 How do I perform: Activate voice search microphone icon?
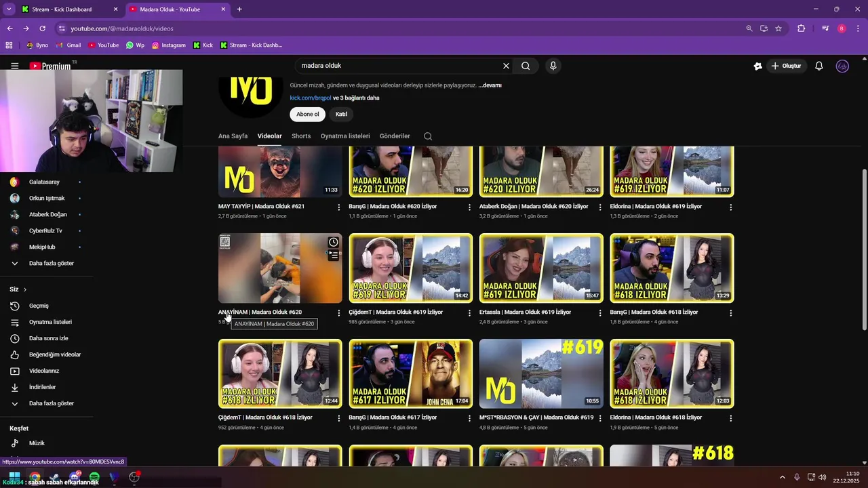tap(553, 66)
